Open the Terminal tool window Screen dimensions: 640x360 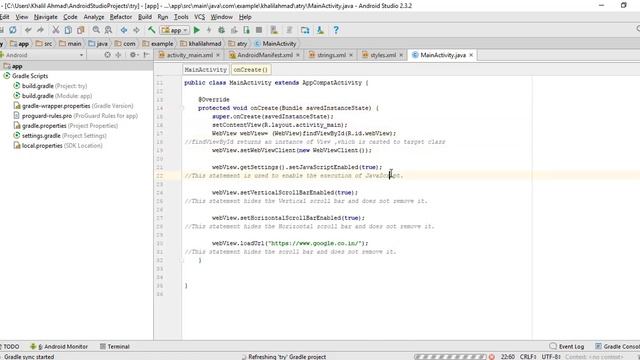click(x=115, y=347)
